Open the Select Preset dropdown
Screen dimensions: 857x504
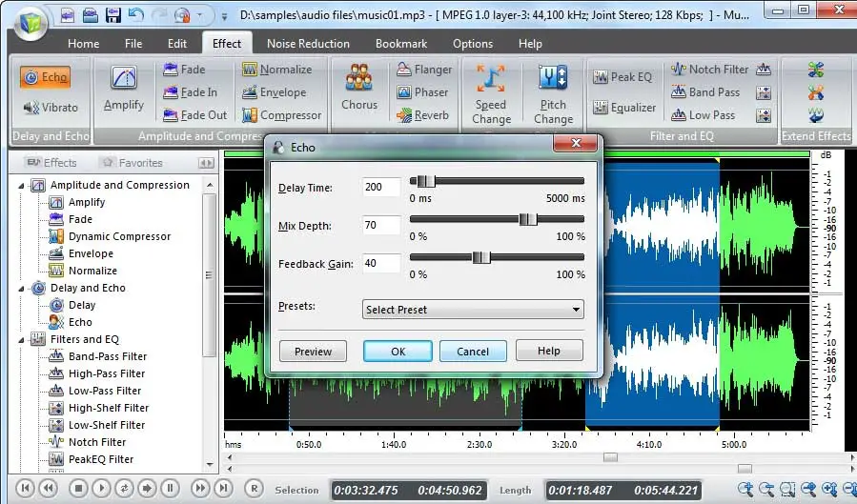point(473,310)
